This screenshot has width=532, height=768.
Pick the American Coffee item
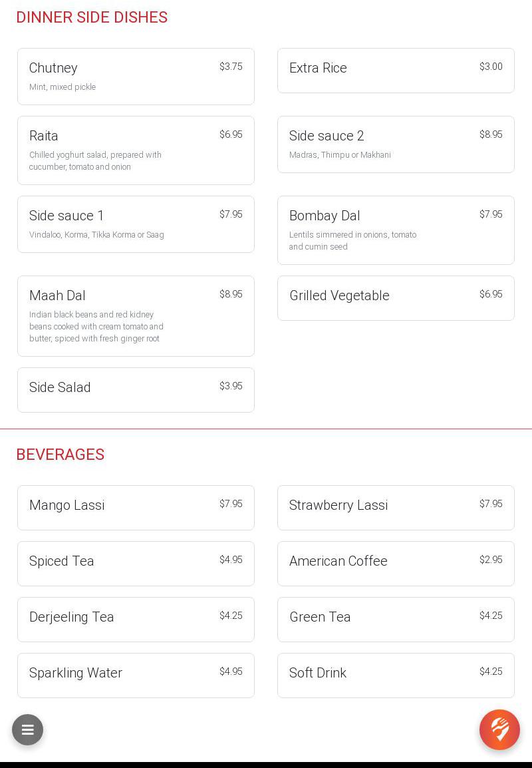click(396, 564)
